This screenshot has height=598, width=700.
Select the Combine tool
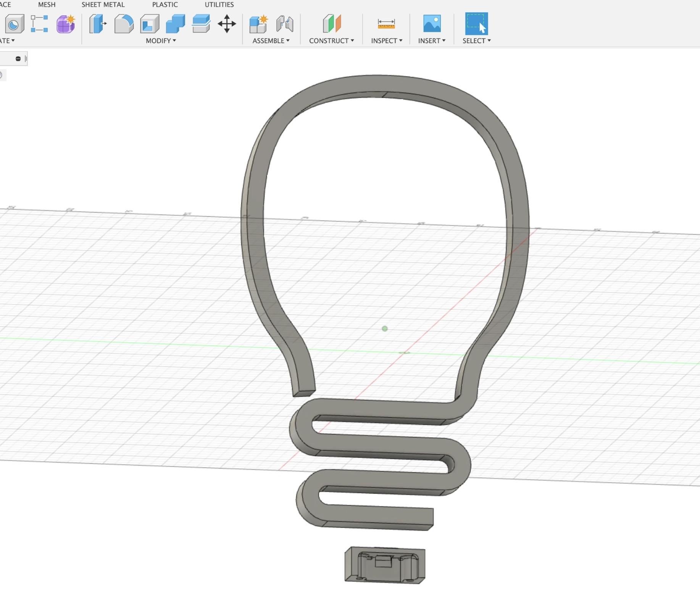pos(175,24)
